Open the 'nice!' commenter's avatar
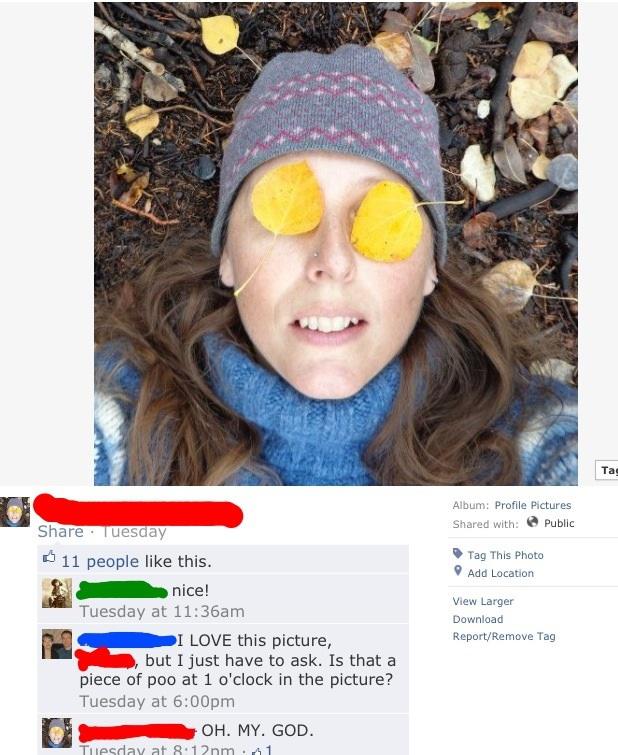 point(56,593)
